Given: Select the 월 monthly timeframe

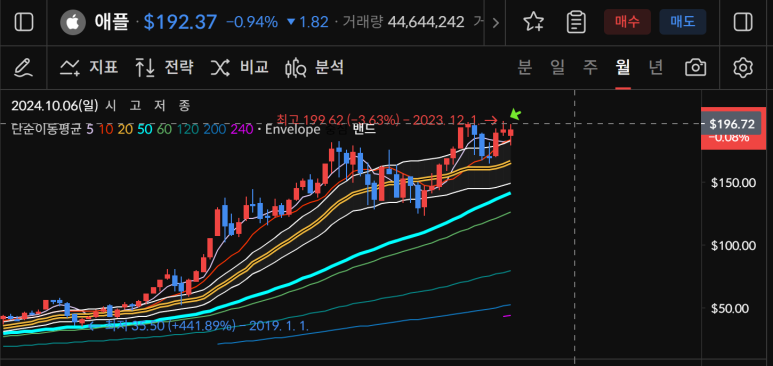Looking at the screenshot, I should point(623,67).
